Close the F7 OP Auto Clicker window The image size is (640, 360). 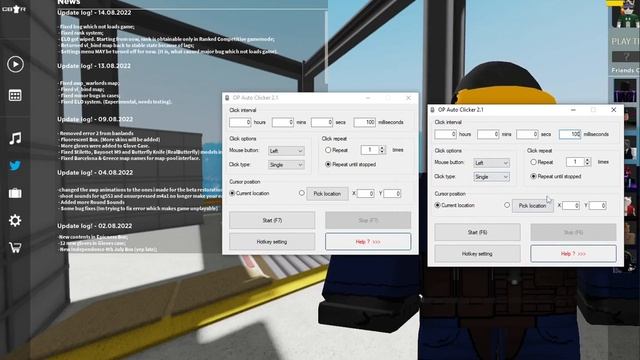pos(408,98)
